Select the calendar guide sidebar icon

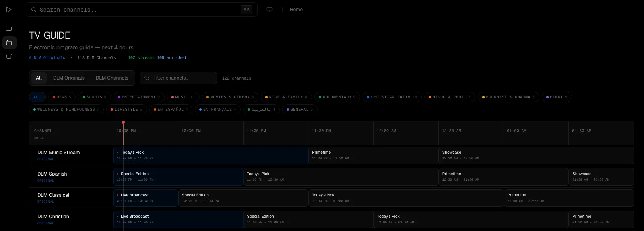point(9,43)
